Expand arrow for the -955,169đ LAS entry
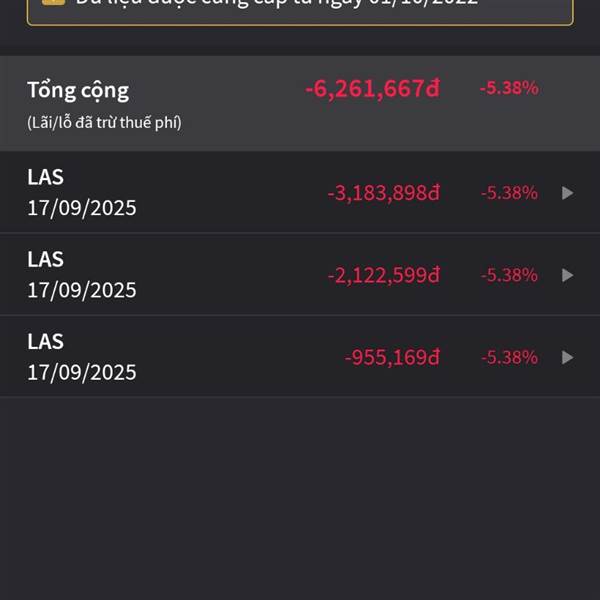Image resolution: width=600 pixels, height=600 pixels. tap(568, 357)
